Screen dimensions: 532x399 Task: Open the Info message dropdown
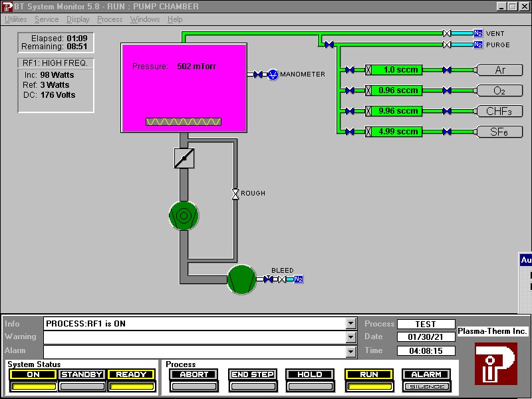[x=350, y=324]
